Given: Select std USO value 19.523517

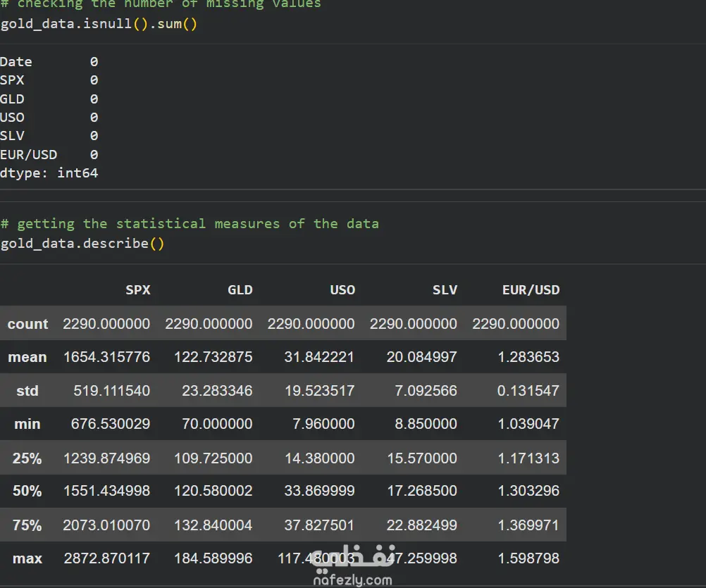Looking at the screenshot, I should pos(320,391).
